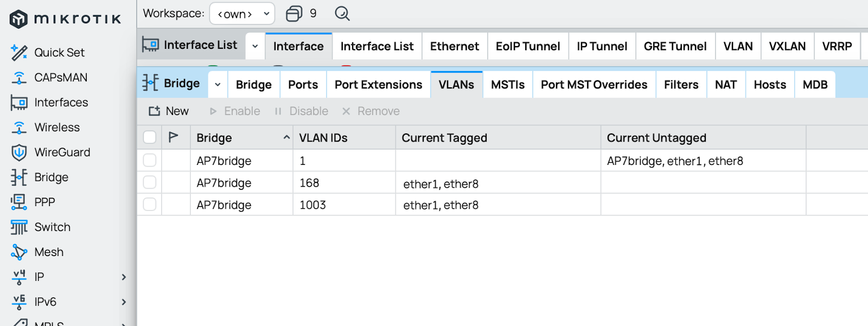Open CAPsMAN sidebar icon
This screenshot has height=326, width=868.
pos(19,78)
